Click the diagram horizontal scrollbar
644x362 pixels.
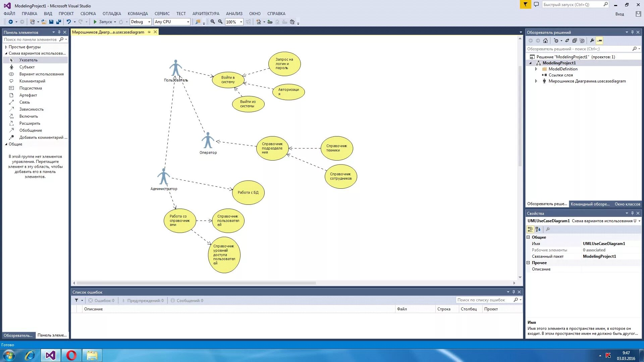click(x=196, y=283)
